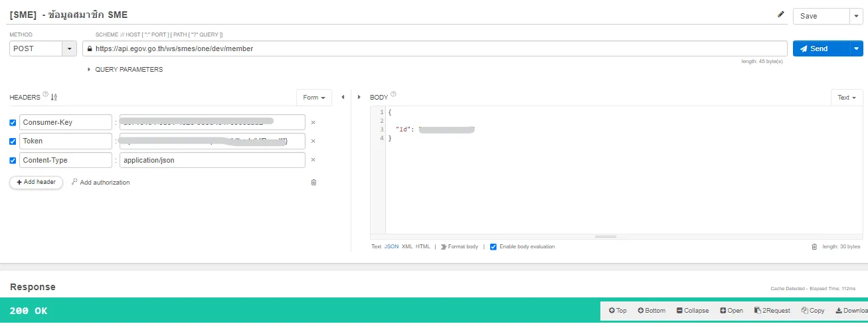
Task: Grab the body editor resize handle
Action: (x=606, y=236)
